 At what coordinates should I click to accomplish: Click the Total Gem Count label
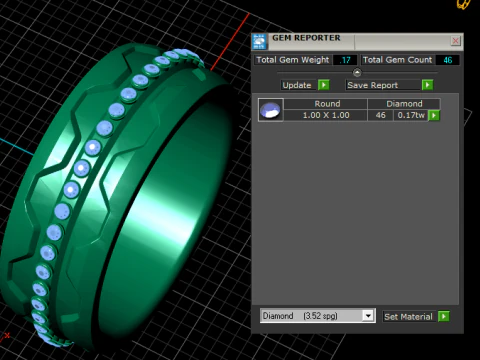pos(397,60)
